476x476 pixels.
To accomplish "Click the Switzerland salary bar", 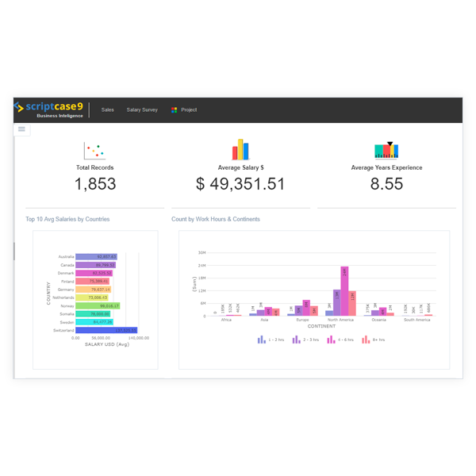I will (x=106, y=330).
